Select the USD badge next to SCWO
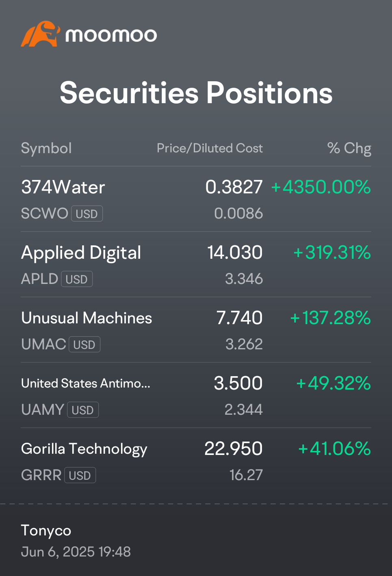 (87, 214)
